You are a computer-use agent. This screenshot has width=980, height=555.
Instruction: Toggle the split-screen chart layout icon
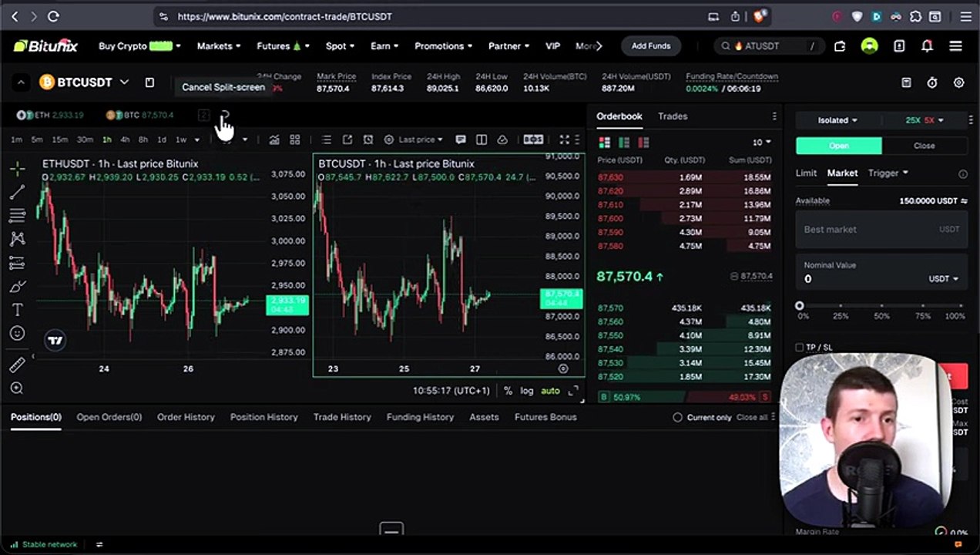point(482,140)
